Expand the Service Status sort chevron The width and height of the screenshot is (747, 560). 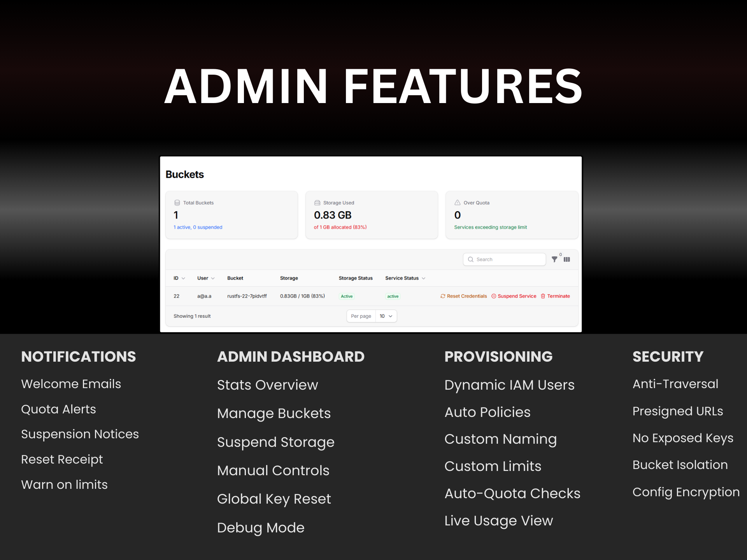pyautogui.click(x=424, y=278)
